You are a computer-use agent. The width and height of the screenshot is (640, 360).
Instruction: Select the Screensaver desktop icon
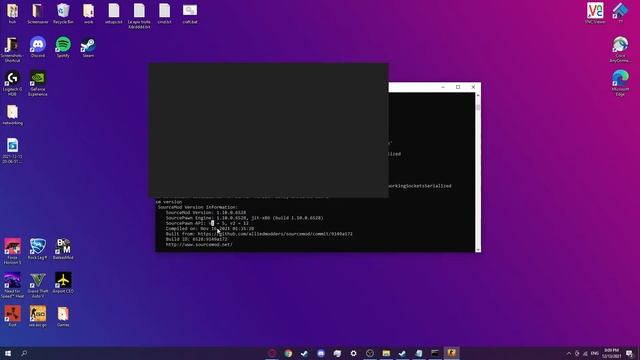click(x=38, y=13)
